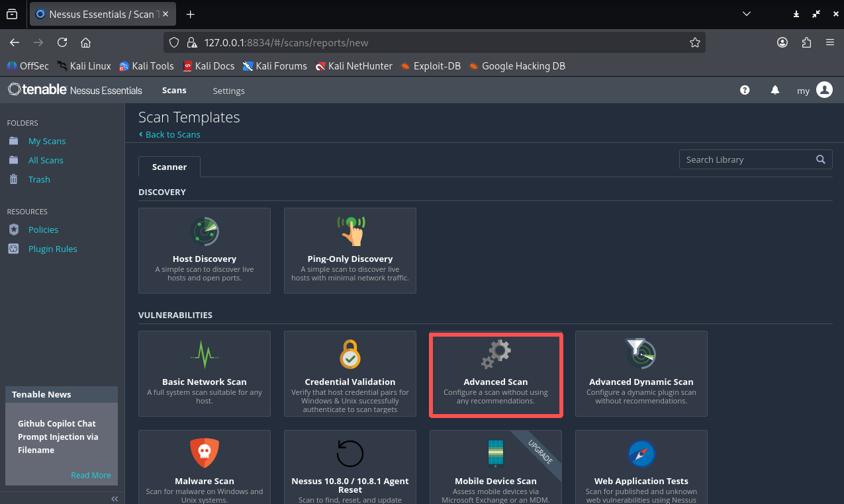Expand the list all tabs dropdown arrow
844x504 pixels.
click(747, 14)
